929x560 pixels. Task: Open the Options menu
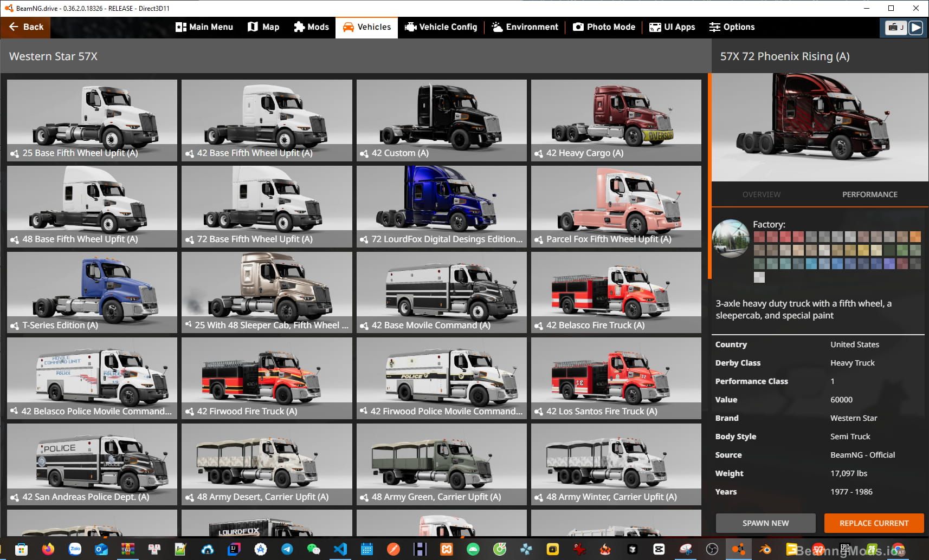(x=732, y=27)
